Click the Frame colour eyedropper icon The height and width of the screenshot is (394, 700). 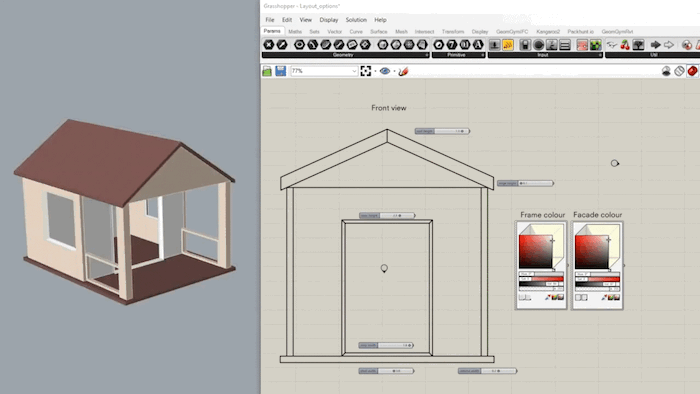(x=548, y=297)
